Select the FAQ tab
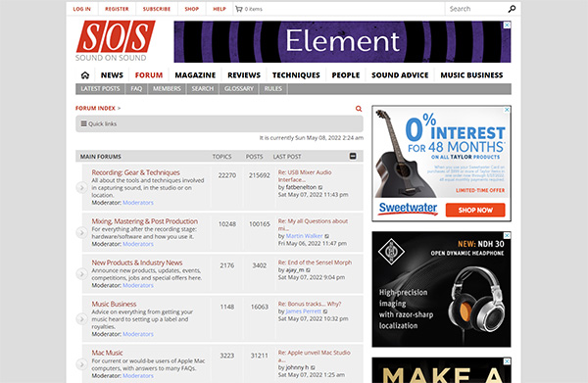This screenshot has width=588, height=383. [x=136, y=89]
